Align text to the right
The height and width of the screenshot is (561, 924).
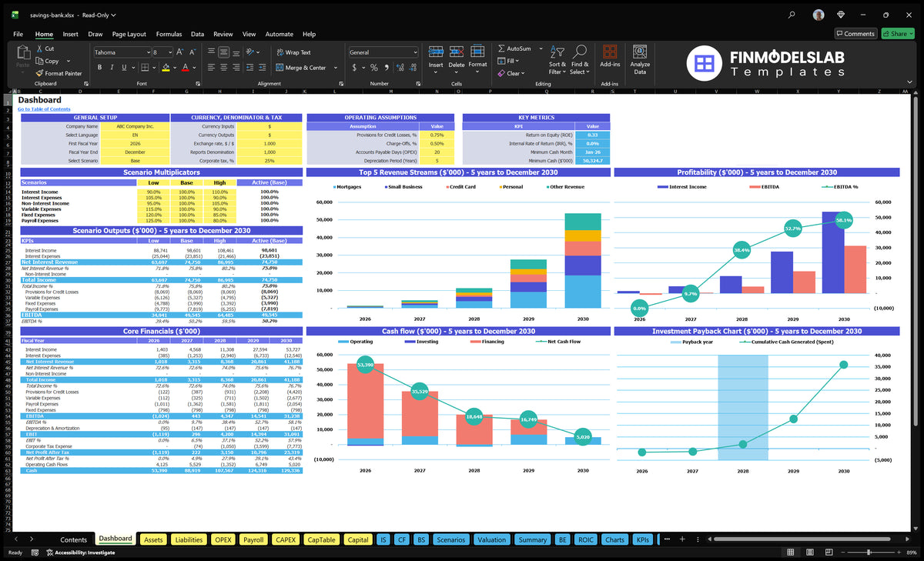[x=238, y=68]
